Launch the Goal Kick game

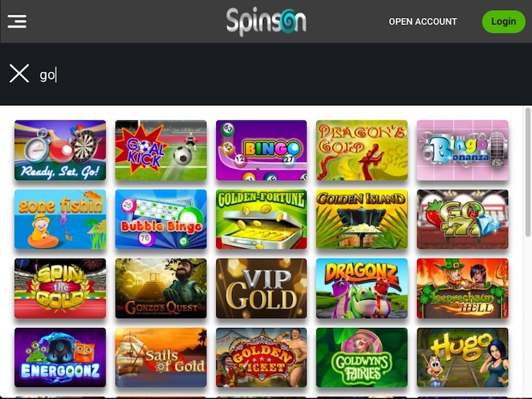[161, 150]
